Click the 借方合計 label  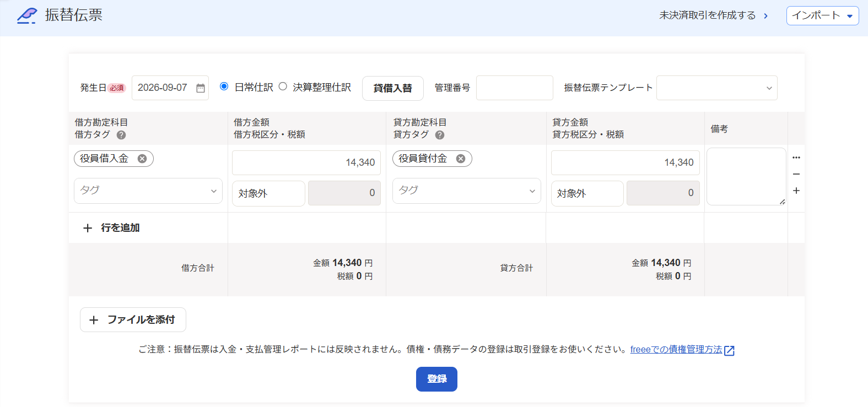[198, 268]
